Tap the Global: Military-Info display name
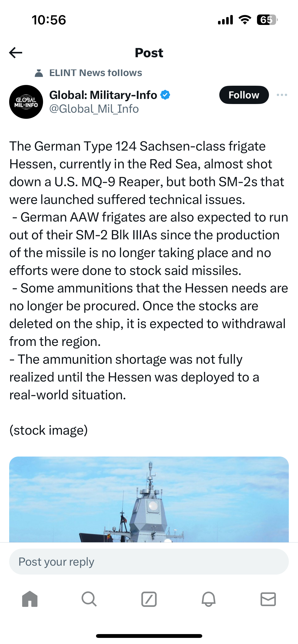 point(103,95)
